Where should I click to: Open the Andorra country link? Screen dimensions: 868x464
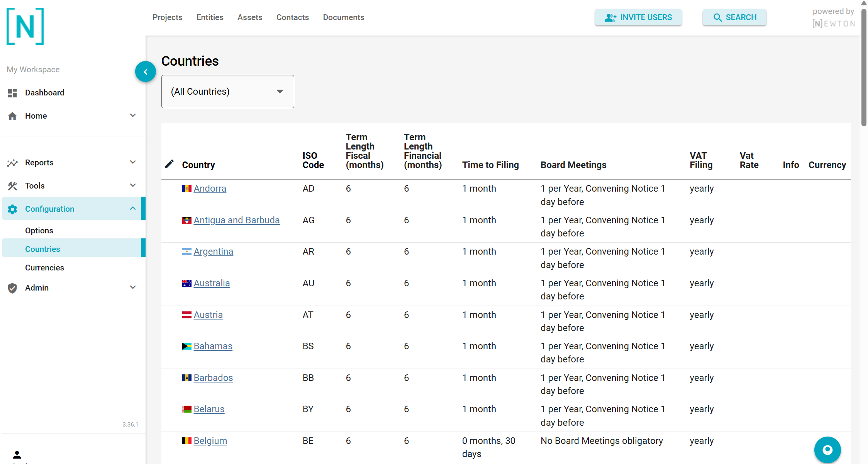tap(210, 189)
